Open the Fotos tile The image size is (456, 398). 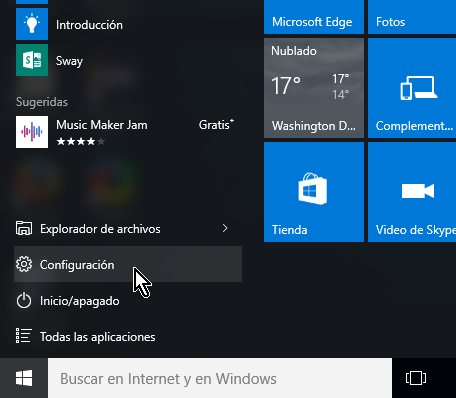click(x=412, y=17)
